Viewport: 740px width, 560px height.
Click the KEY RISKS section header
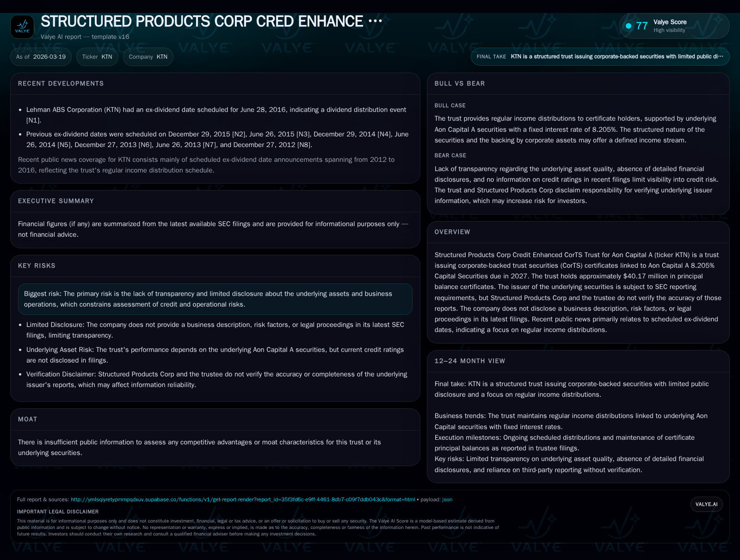pos(37,266)
